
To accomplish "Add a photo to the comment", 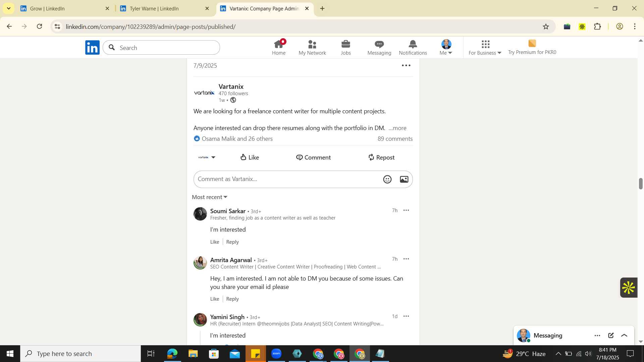I will click(x=404, y=179).
